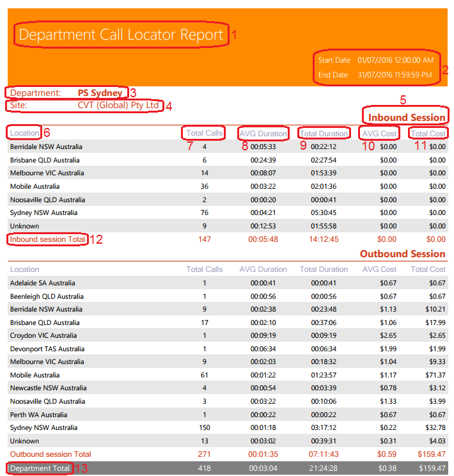
Task: Click Mobile Australia outbound cost $71.37
Action: (x=435, y=375)
